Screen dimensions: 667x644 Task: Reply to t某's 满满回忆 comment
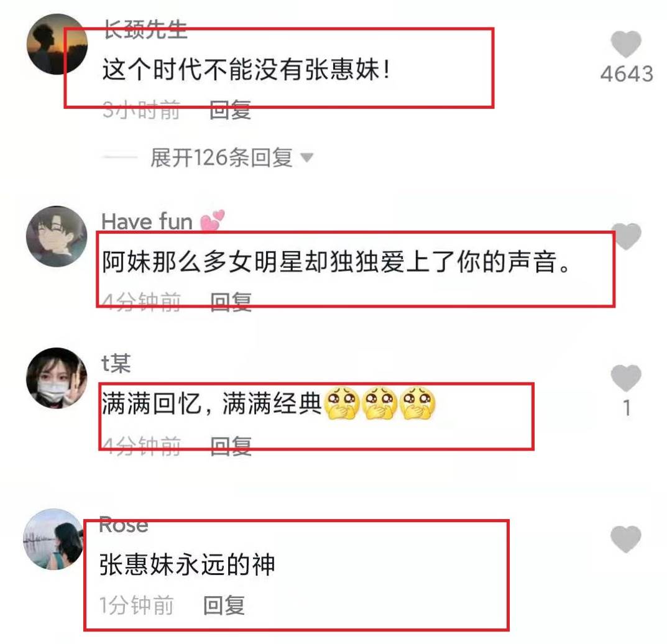pyautogui.click(x=231, y=446)
